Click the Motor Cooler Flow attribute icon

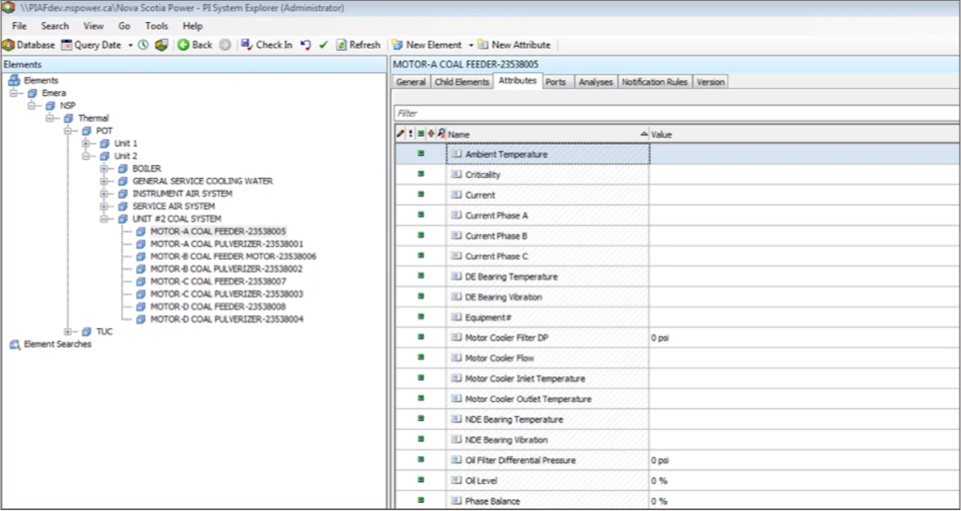click(x=456, y=358)
